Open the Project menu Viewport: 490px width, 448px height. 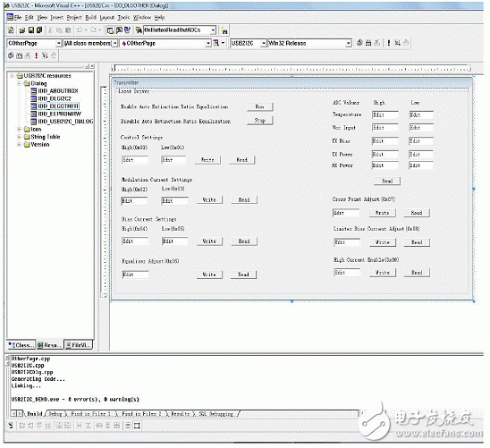pyautogui.click(x=74, y=17)
